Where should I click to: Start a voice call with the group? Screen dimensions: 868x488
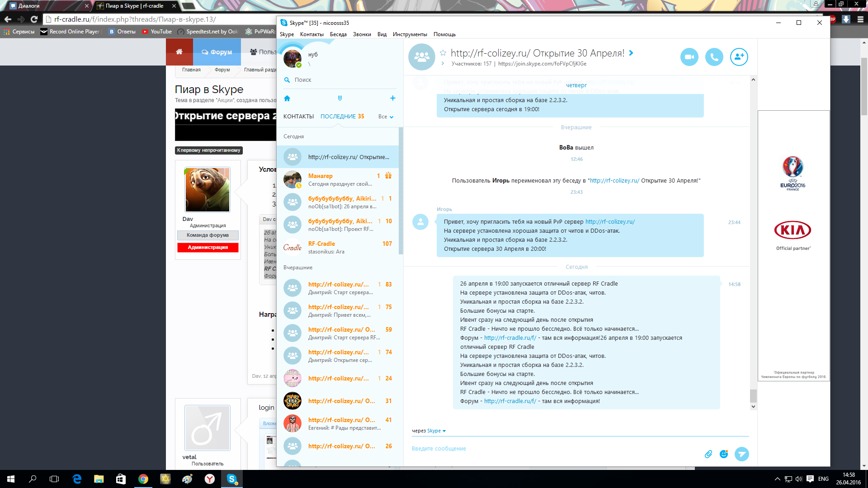click(x=714, y=57)
